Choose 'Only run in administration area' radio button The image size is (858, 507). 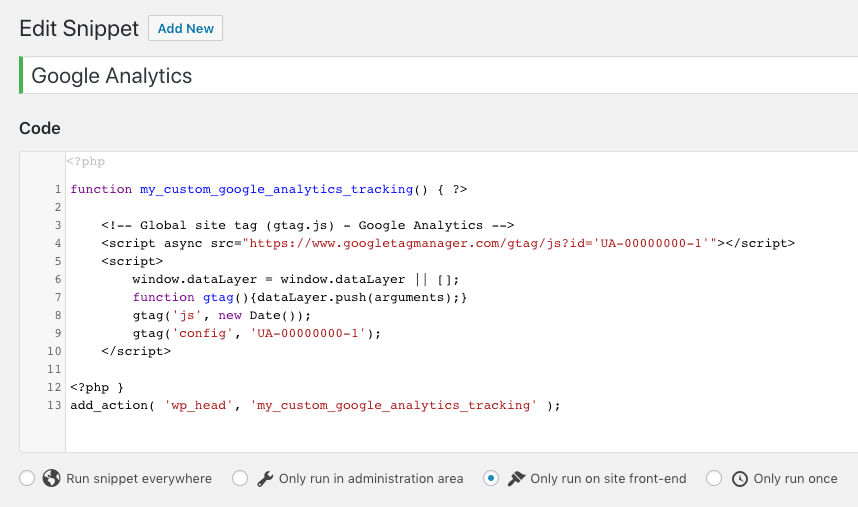click(240, 478)
